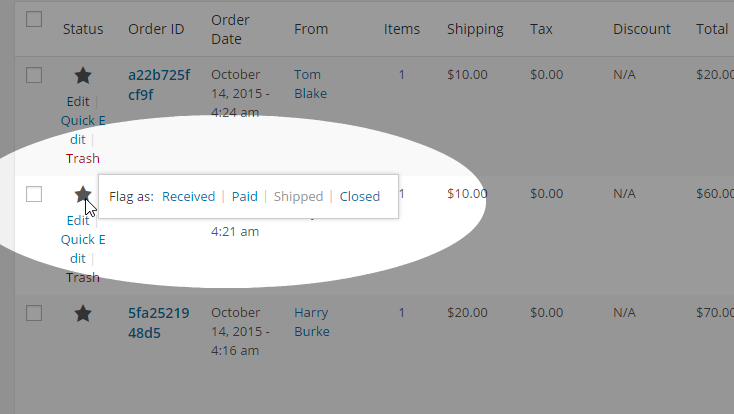
Task: Select the checkbox of the row showing the flag popup
Action: coord(34,194)
